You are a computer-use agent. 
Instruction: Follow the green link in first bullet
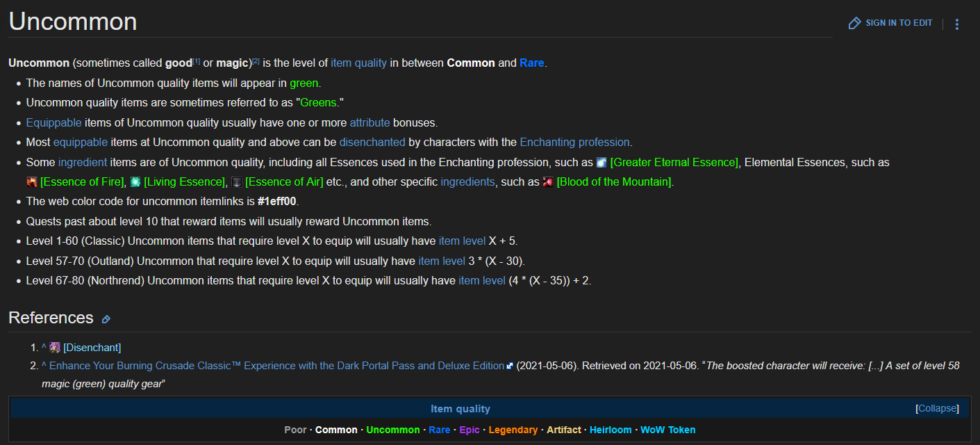point(304,83)
